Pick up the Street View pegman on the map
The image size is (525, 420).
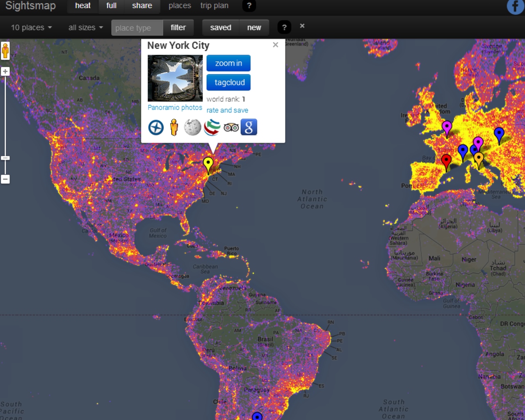point(5,51)
